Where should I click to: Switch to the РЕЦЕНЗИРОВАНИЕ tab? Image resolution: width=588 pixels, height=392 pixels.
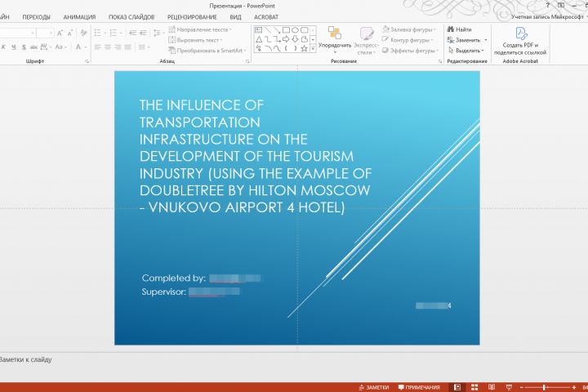click(x=192, y=17)
